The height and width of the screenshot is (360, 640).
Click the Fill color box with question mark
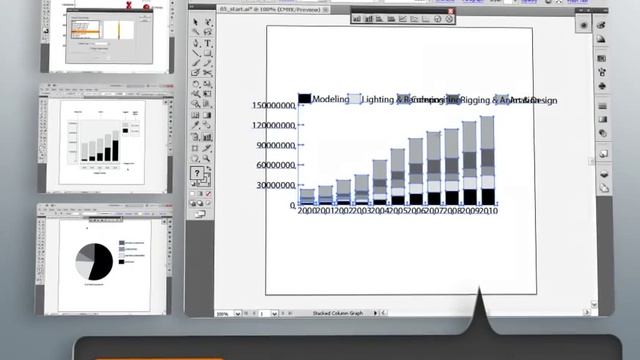click(x=197, y=173)
